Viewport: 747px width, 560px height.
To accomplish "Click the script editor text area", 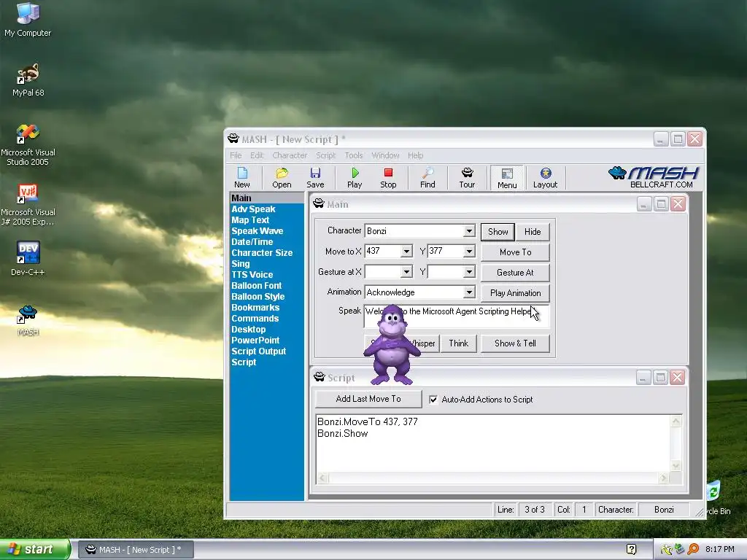I will 494,443.
